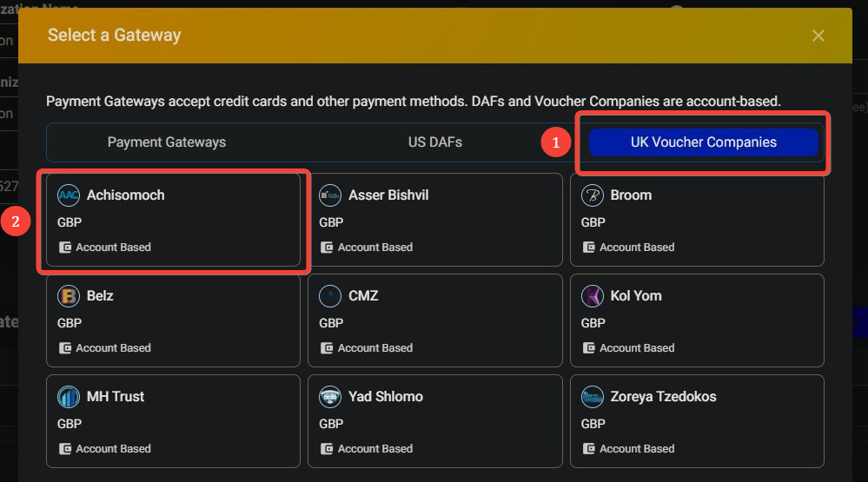Click the Payment Gateways description sentence
Viewport: 868px width, 482px height.
coord(414,102)
